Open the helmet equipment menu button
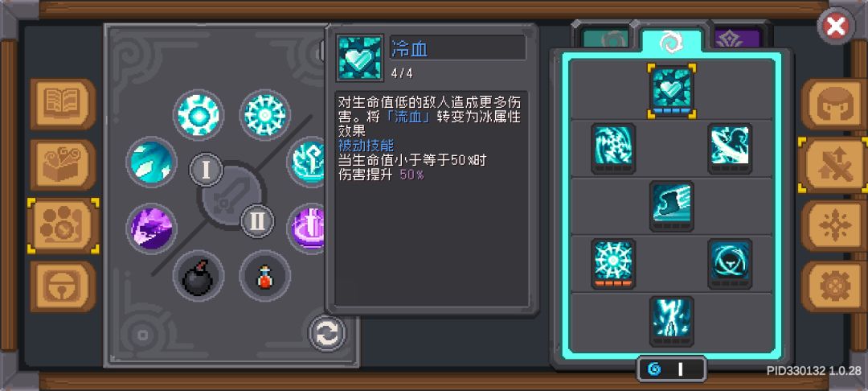868x391 pixels. (833, 104)
